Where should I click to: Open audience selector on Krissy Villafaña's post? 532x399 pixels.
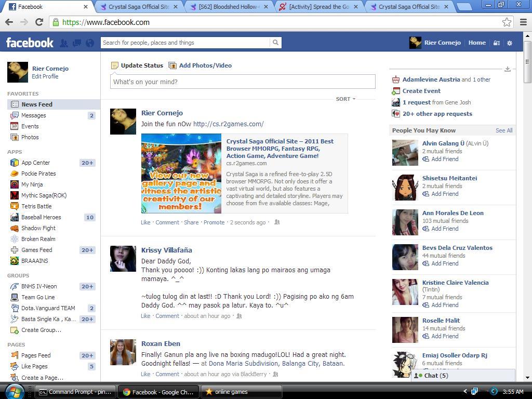(x=239, y=316)
